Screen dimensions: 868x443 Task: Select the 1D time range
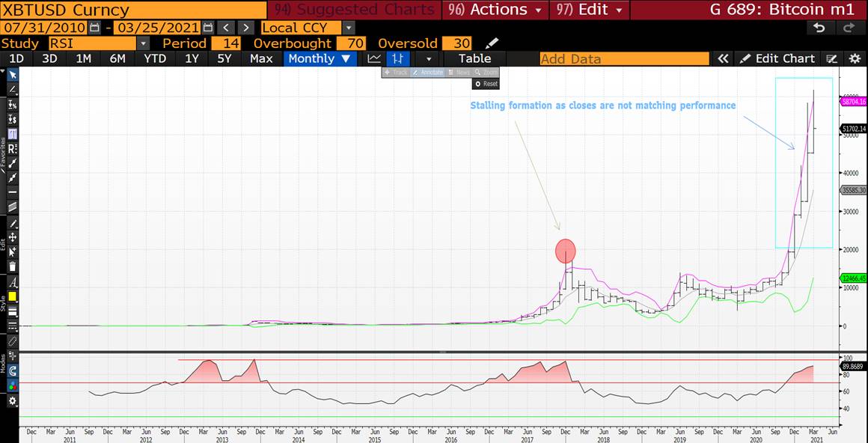click(16, 58)
